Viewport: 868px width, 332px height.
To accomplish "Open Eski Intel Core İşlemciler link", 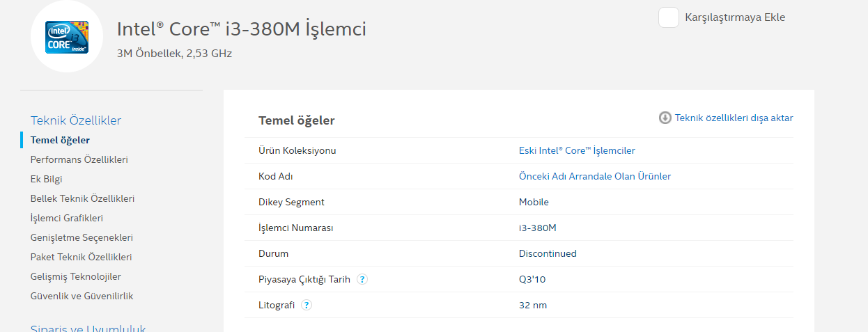I will pyautogui.click(x=577, y=150).
